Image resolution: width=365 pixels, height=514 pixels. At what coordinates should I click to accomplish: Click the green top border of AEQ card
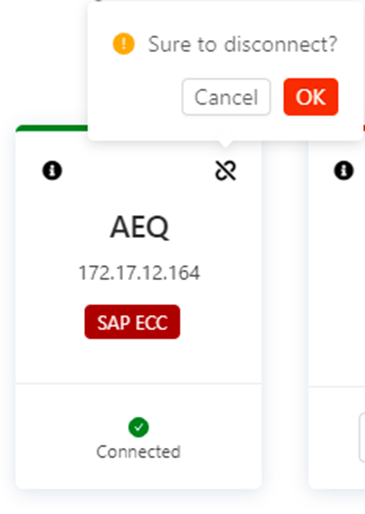(x=52, y=128)
